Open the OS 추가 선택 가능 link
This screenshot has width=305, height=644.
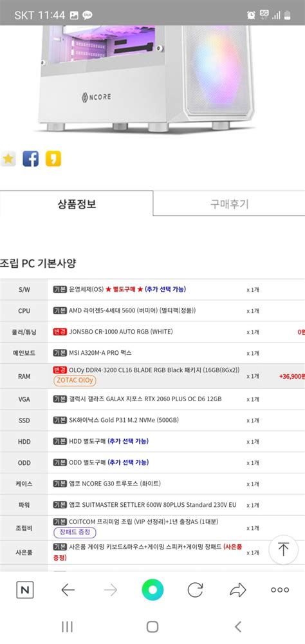[x=165, y=289]
